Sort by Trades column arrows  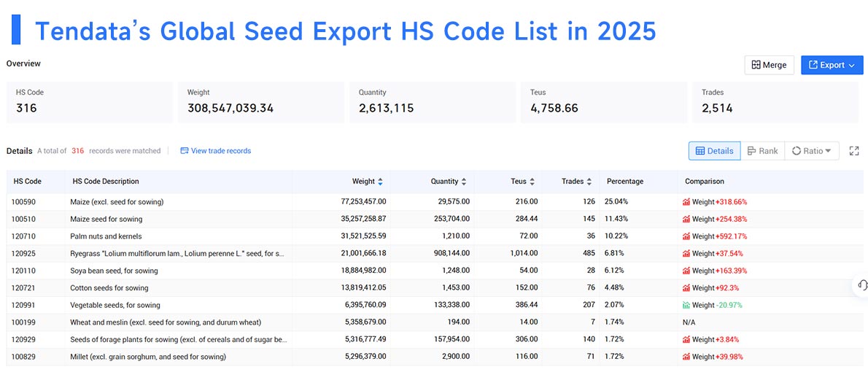(589, 182)
